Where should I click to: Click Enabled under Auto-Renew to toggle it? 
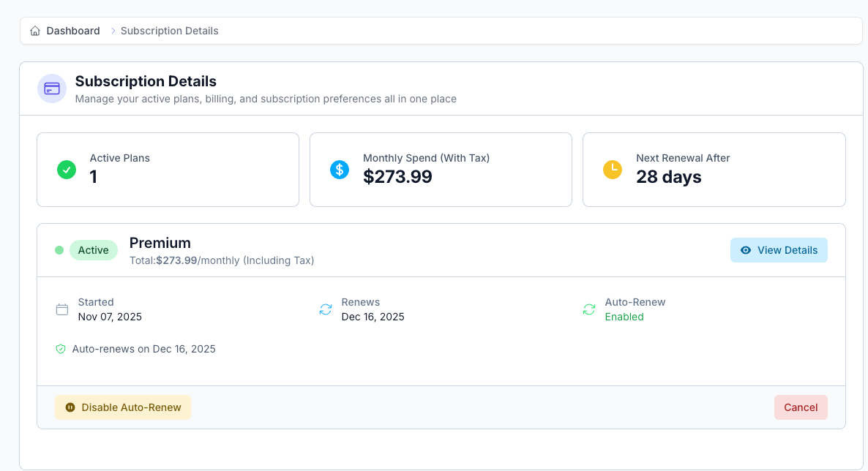click(624, 317)
